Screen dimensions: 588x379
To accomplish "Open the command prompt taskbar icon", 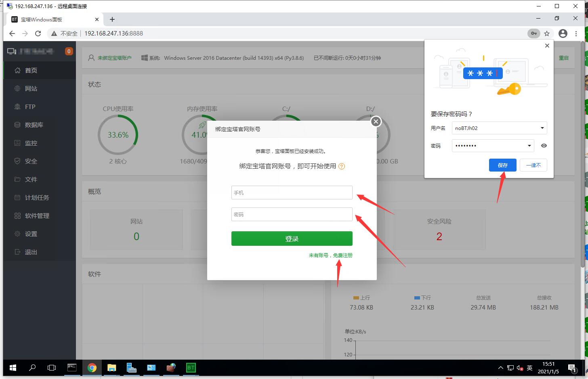I will point(72,368).
